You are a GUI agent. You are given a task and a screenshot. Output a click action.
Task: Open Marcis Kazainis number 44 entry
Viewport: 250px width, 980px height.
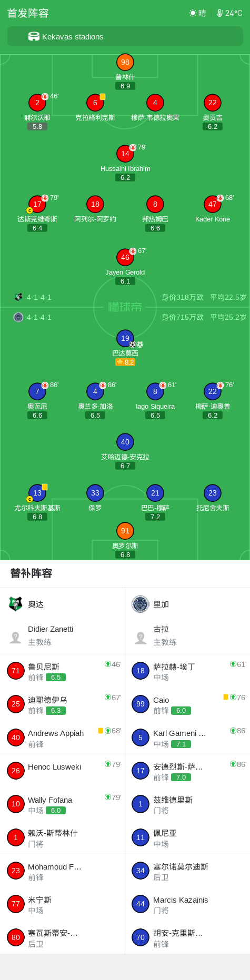click(187, 905)
